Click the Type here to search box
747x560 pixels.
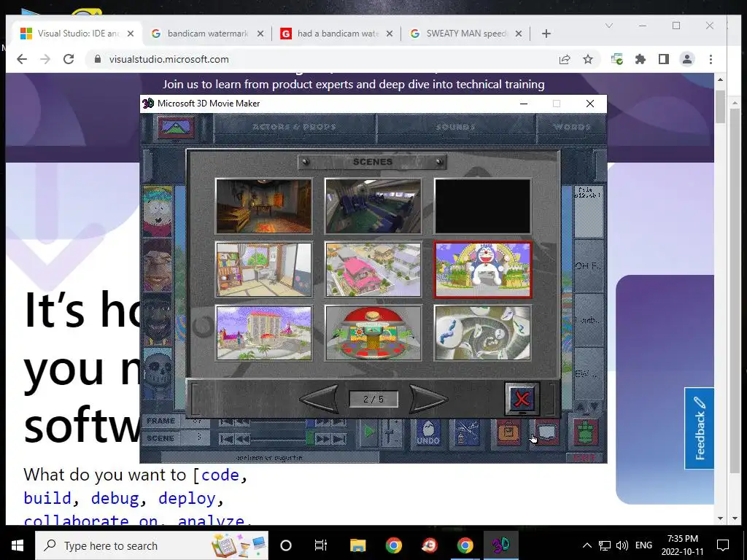[x=152, y=545]
